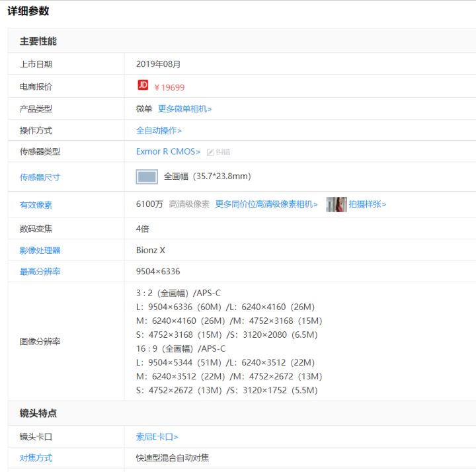Open the ¥19699 JD price link

169,88
